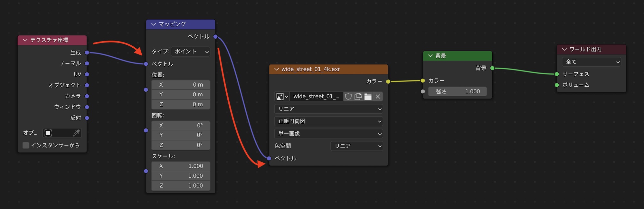Click the rotation Z value field
644x209 pixels.
pos(181,145)
